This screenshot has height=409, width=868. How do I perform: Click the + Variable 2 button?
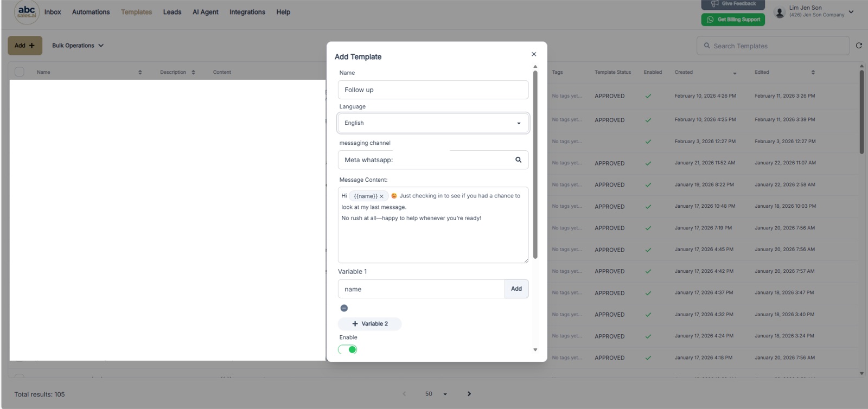[x=369, y=324]
